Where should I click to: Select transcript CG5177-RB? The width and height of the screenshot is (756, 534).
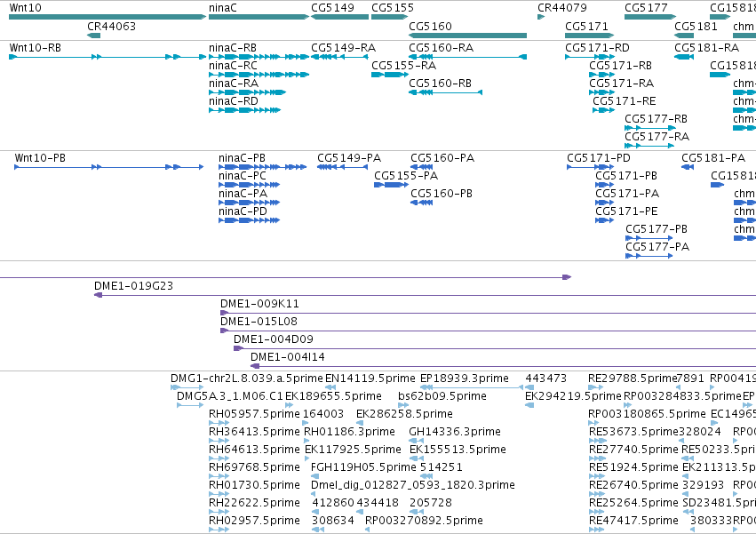click(x=650, y=128)
